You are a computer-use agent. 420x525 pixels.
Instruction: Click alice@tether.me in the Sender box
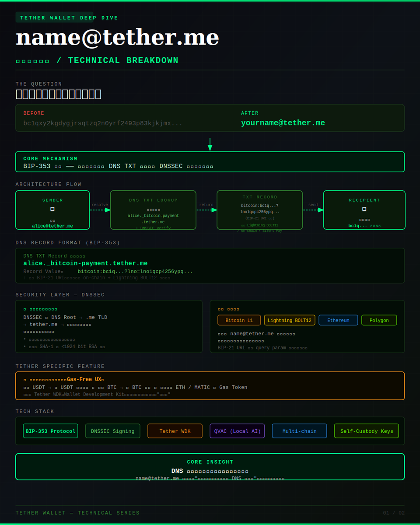coord(52,226)
